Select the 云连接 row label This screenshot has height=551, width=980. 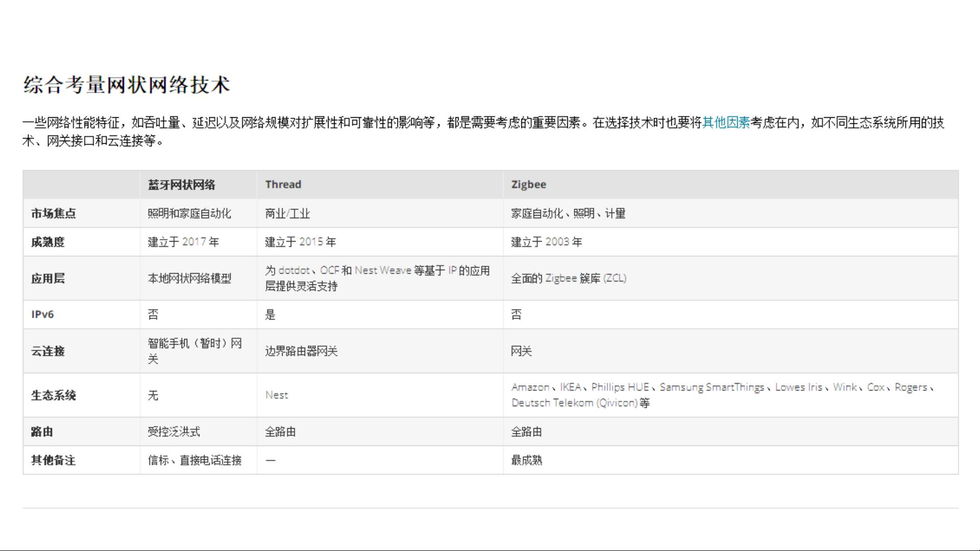[48, 351]
